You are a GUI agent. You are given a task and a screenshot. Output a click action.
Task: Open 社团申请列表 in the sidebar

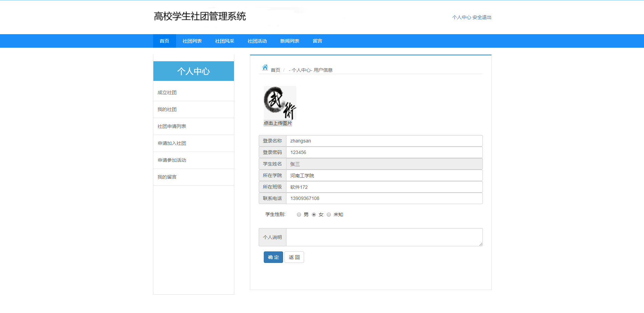click(171, 126)
